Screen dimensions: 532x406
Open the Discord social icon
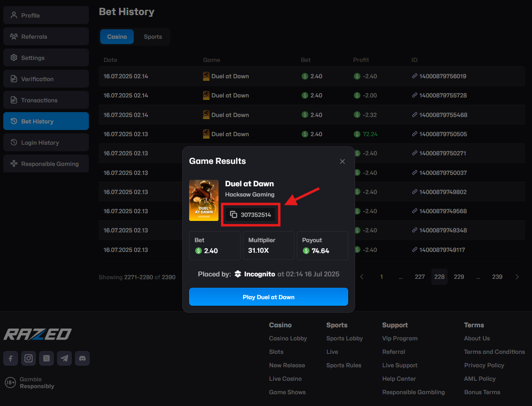[82, 358]
